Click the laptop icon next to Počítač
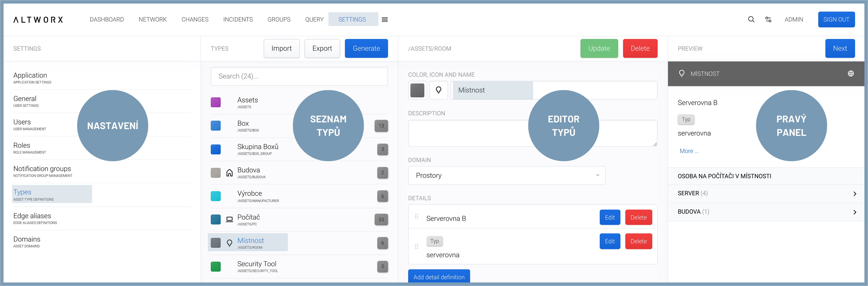 pos(230,220)
